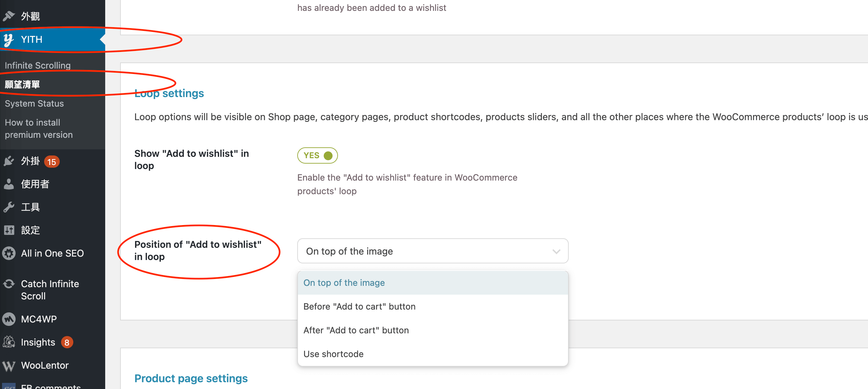Select Before Add to cart button option
This screenshot has height=389, width=868.
pyautogui.click(x=359, y=306)
